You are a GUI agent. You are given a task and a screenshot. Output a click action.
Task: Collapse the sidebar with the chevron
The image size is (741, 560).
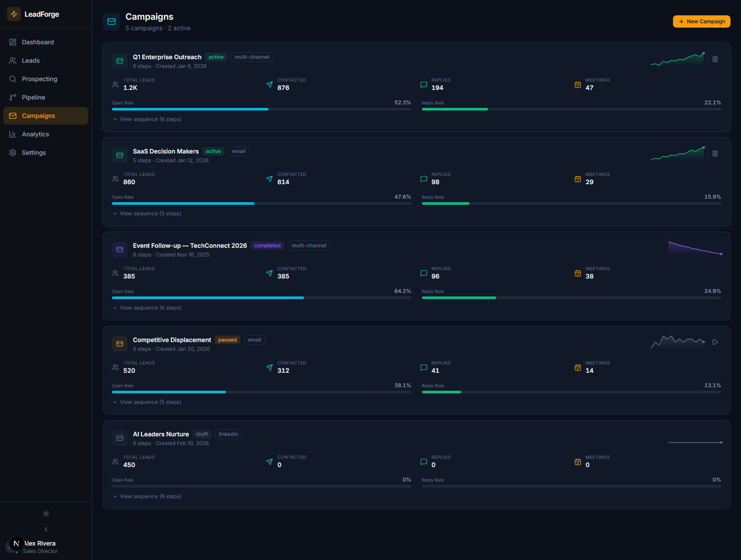click(46, 529)
